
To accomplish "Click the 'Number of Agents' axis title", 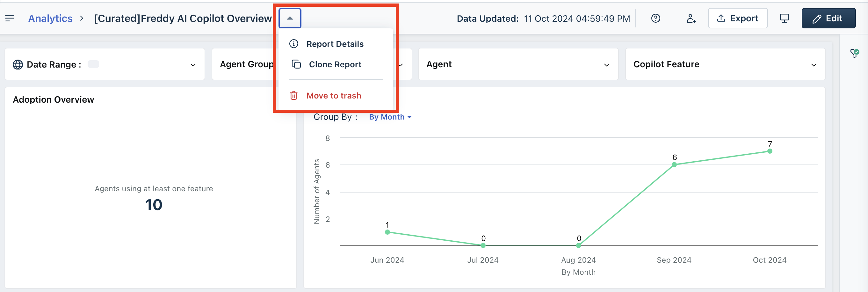I will tap(316, 192).
